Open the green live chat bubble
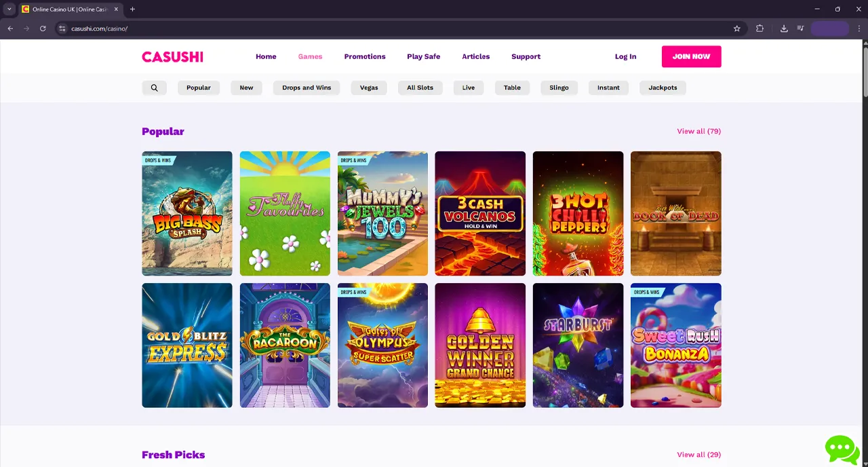The image size is (868, 467). 842,449
